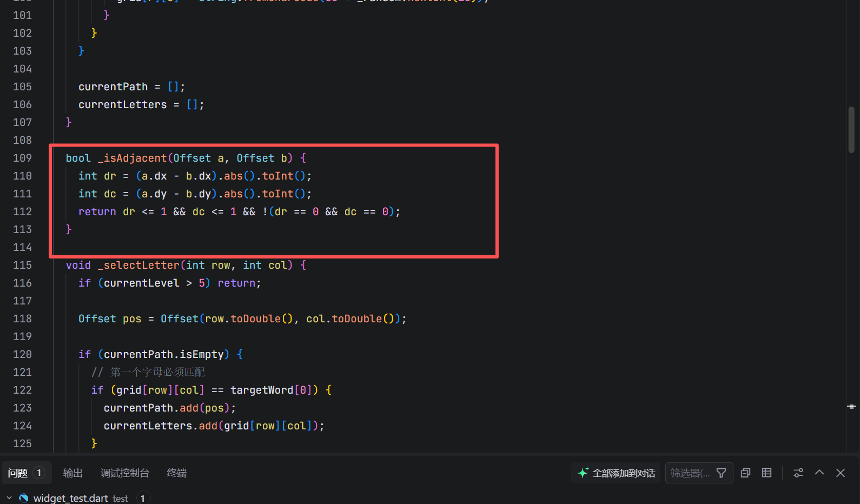This screenshot has height=504, width=860.
Task: Click targetWord on line 122
Action: pos(262,390)
